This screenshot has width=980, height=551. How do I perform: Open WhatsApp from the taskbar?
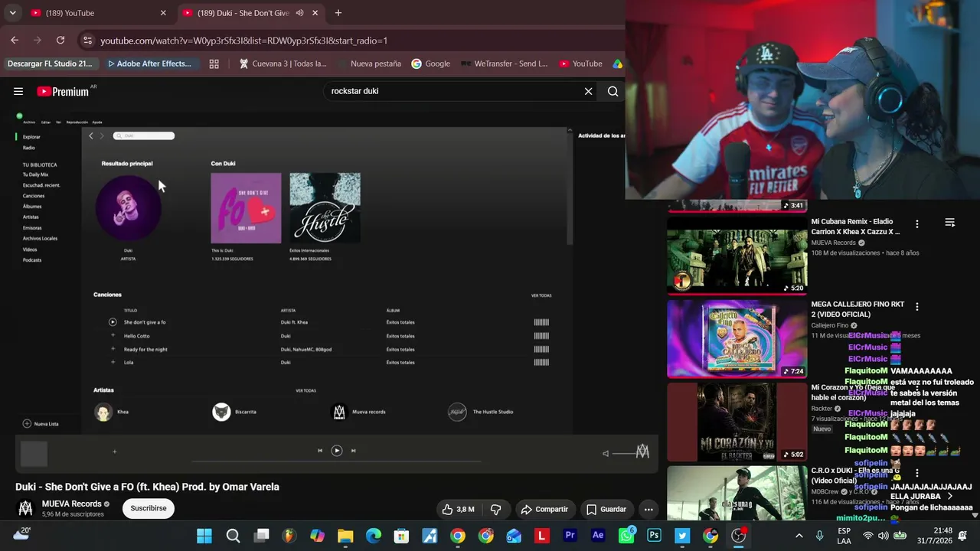pos(626,536)
